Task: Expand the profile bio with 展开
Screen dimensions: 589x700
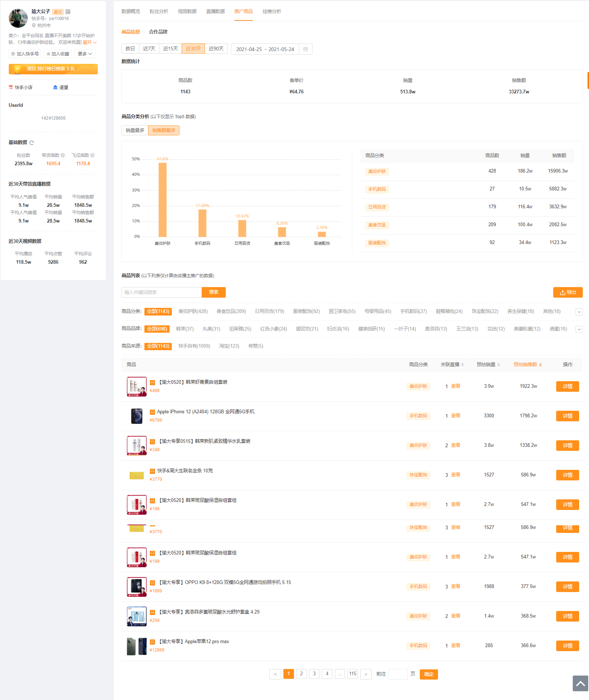Action: (89, 43)
